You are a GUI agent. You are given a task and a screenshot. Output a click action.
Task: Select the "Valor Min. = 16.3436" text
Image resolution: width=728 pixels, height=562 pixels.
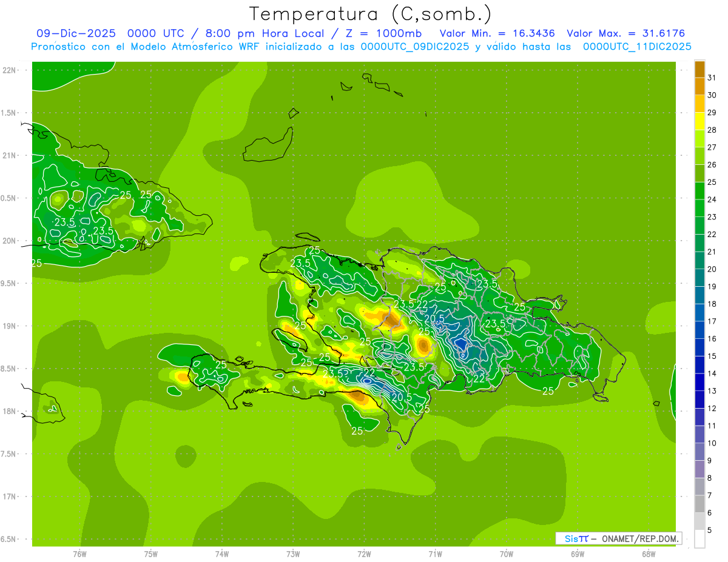click(x=497, y=33)
